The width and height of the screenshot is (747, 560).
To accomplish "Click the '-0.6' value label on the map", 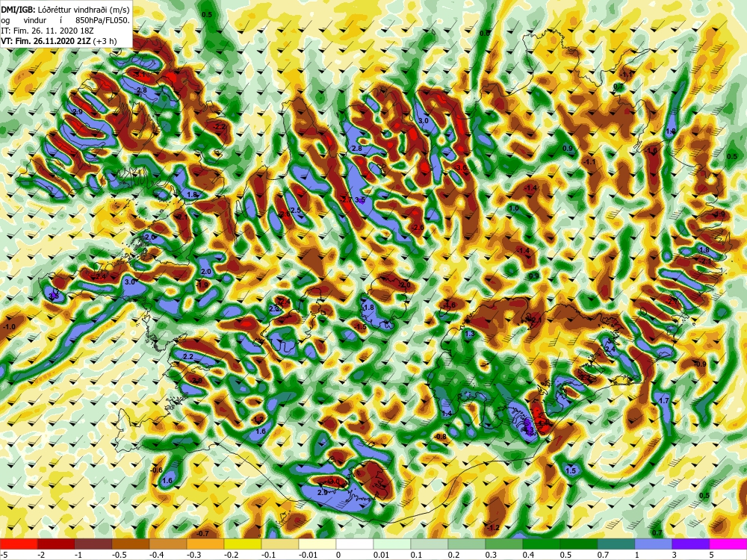I will click(x=157, y=470).
